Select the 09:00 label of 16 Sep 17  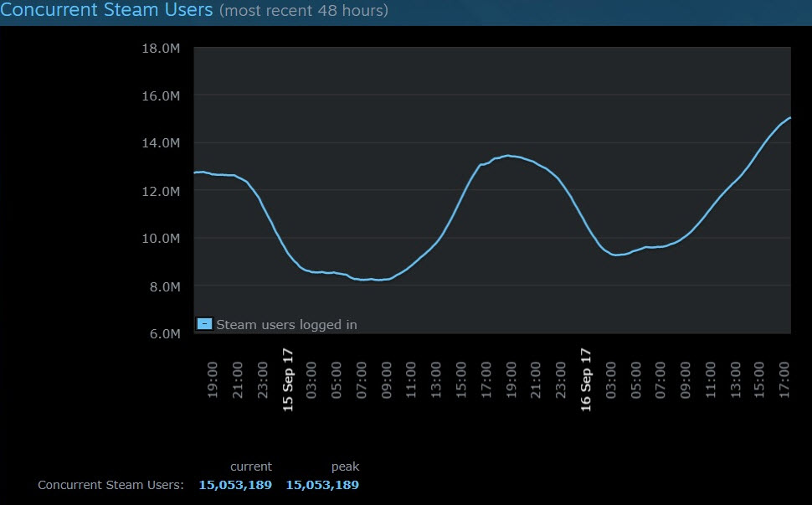tap(685, 380)
